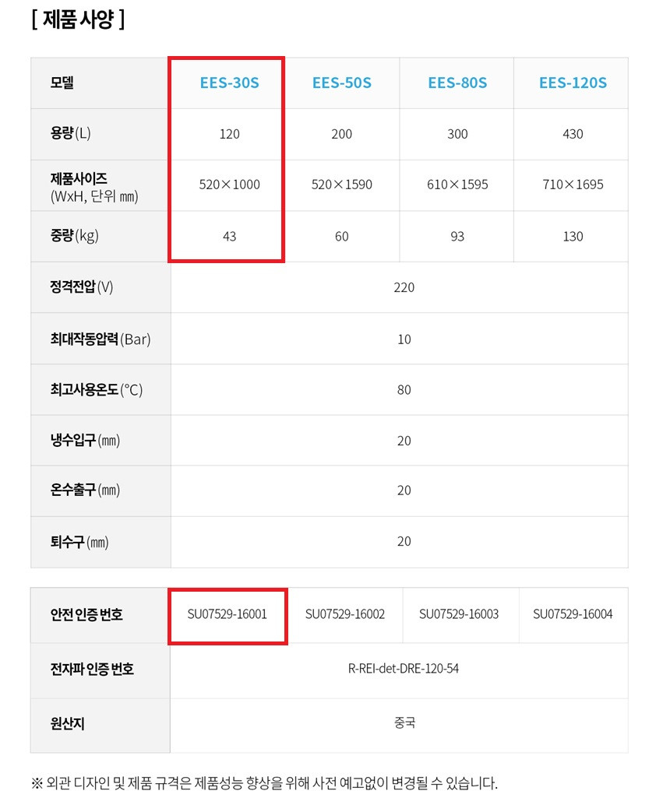Select safety certification number SU07529-16001
Screen dimensions: 670x812
tap(227, 614)
